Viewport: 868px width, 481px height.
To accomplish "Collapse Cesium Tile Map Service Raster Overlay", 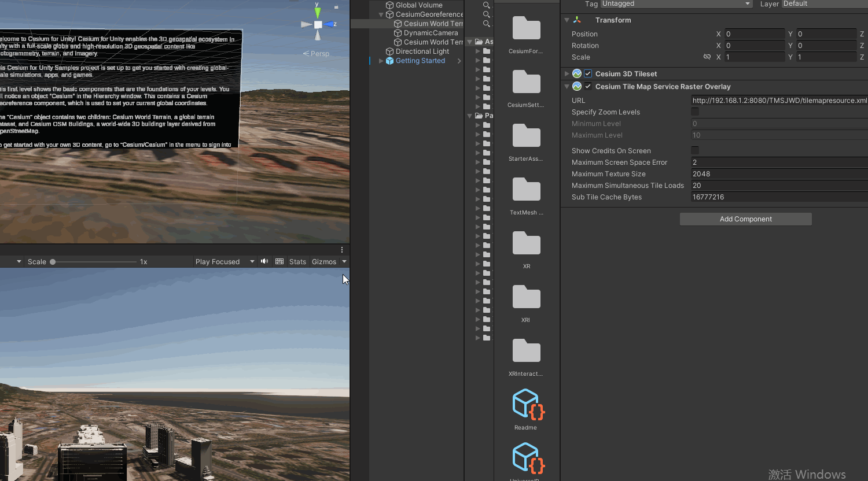I will (567, 87).
